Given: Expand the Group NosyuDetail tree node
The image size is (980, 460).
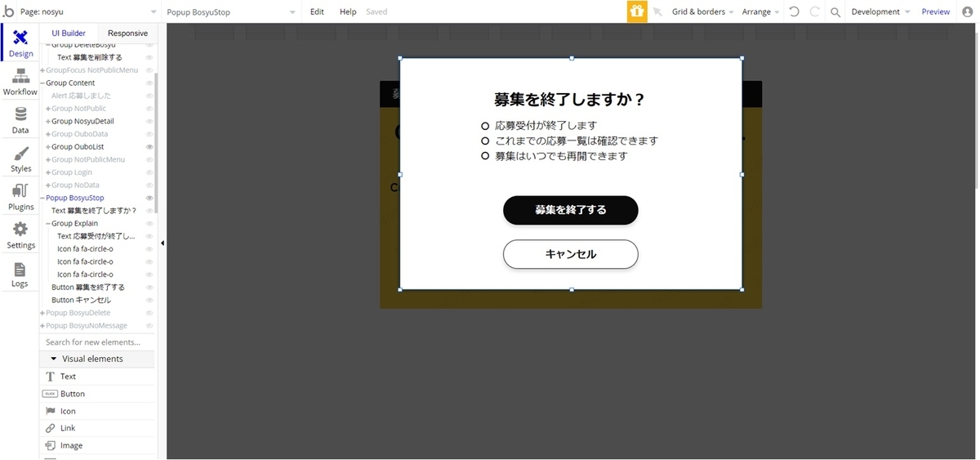Looking at the screenshot, I should click(48, 122).
